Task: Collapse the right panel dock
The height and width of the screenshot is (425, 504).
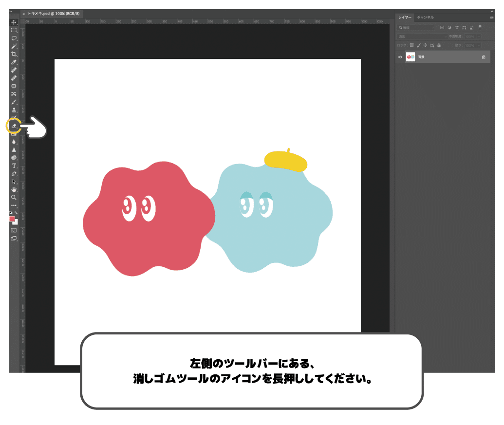Action: (x=492, y=12)
